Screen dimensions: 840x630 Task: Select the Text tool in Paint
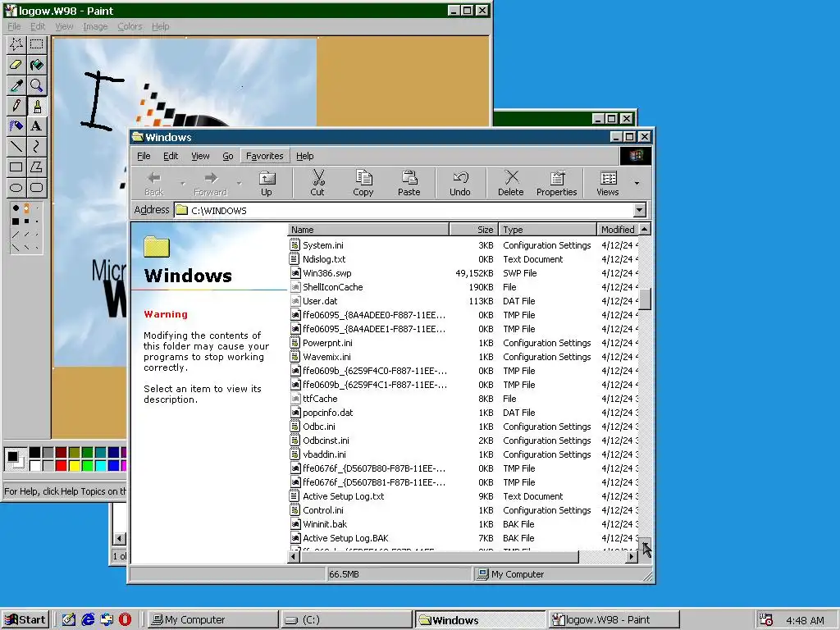(36, 126)
